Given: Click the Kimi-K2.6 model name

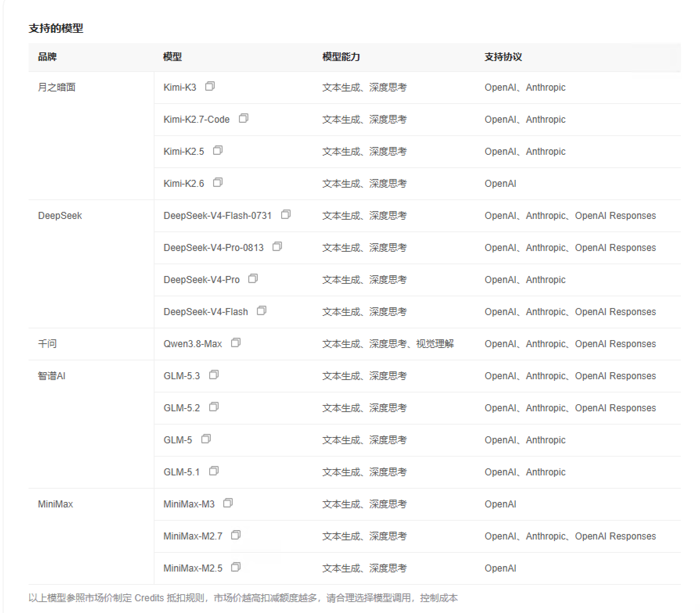Looking at the screenshot, I should click(x=184, y=184).
